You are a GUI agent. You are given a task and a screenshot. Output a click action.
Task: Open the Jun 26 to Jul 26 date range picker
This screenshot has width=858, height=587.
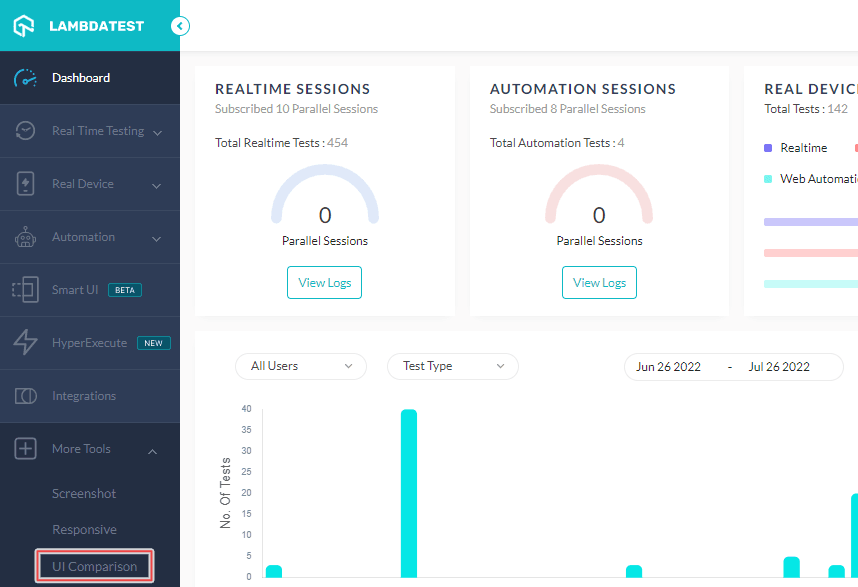734,366
